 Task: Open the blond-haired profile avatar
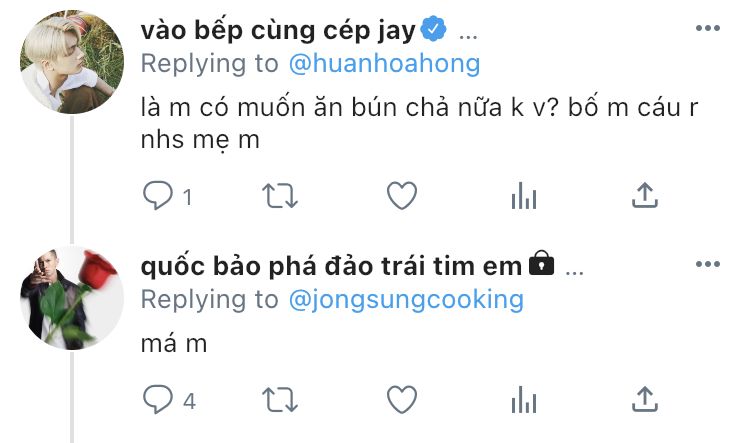coord(72,62)
